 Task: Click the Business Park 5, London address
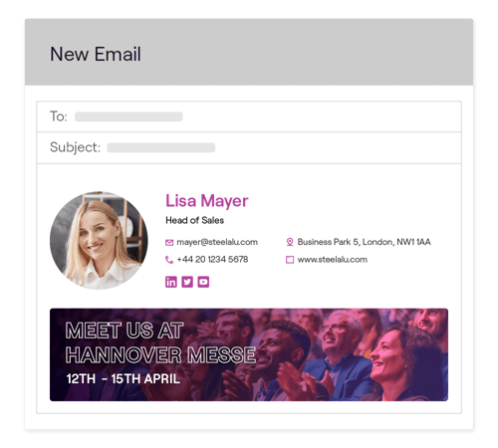click(364, 242)
